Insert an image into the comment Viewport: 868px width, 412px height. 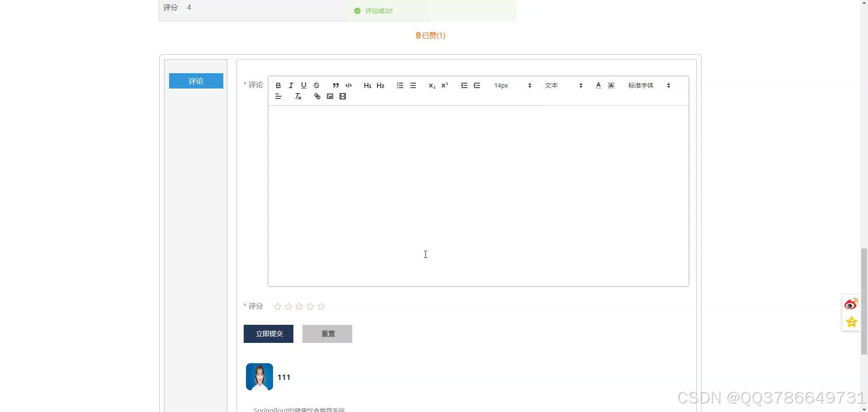click(330, 96)
